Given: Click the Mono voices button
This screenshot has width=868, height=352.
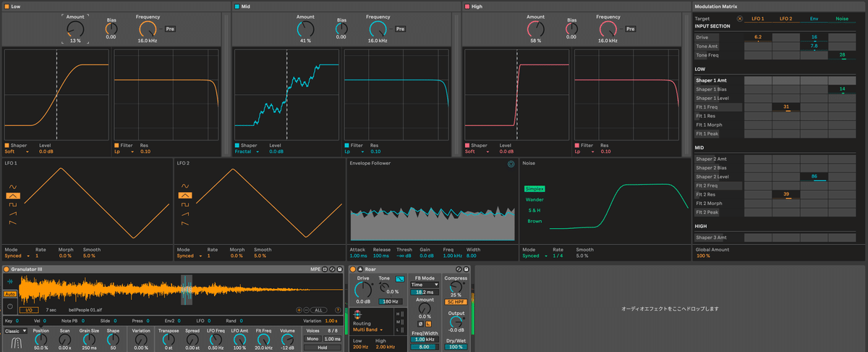Looking at the screenshot, I should coord(312,339).
